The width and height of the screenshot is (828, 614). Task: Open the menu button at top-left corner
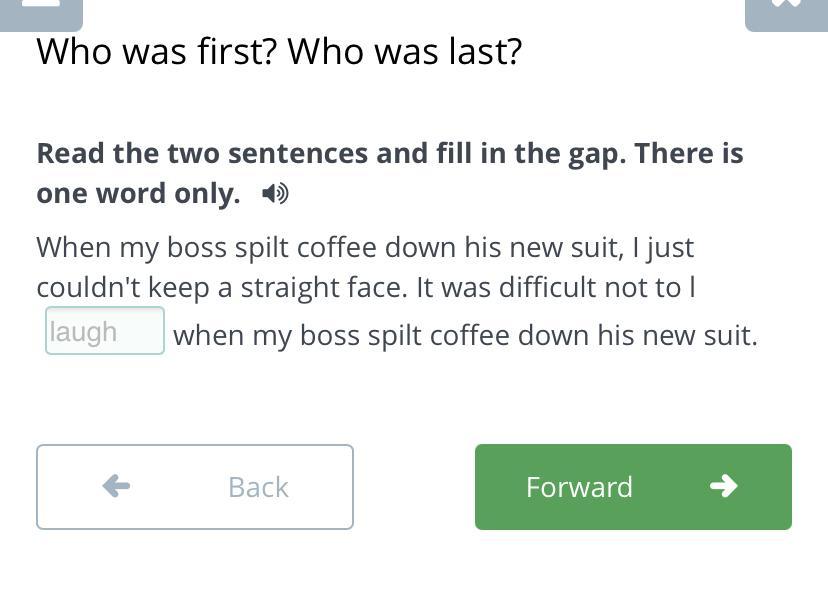click(x=40, y=10)
